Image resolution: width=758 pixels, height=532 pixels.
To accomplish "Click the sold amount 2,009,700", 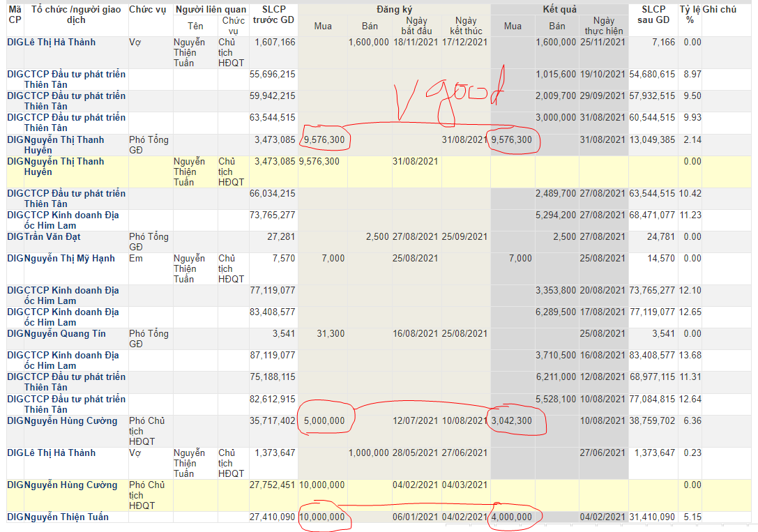I will (556, 96).
